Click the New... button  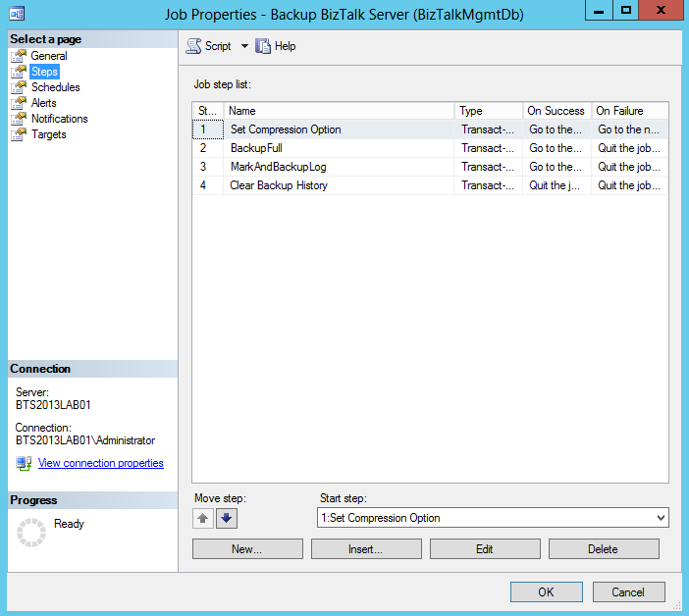(247, 549)
